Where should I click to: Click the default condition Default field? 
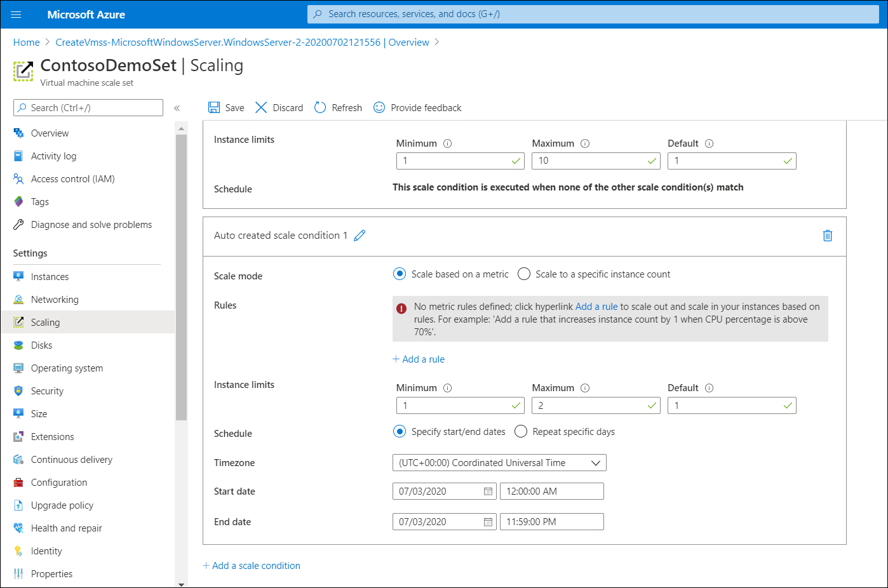click(732, 161)
